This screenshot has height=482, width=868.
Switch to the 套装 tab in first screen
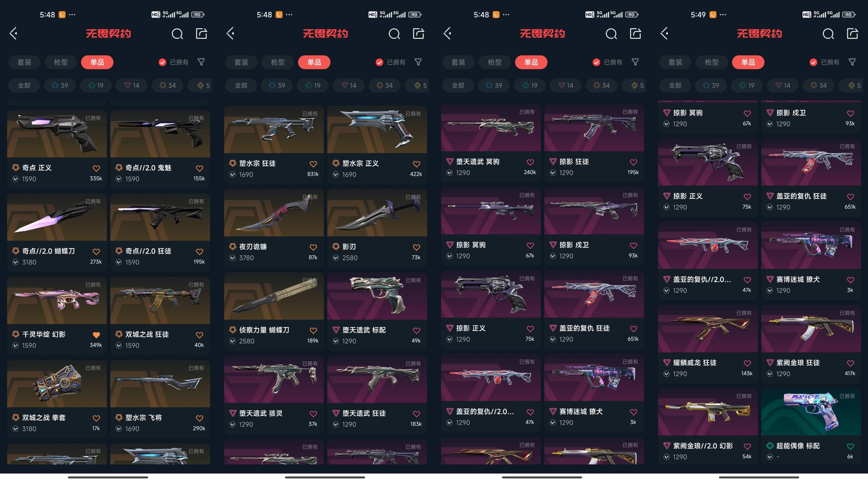click(x=24, y=62)
